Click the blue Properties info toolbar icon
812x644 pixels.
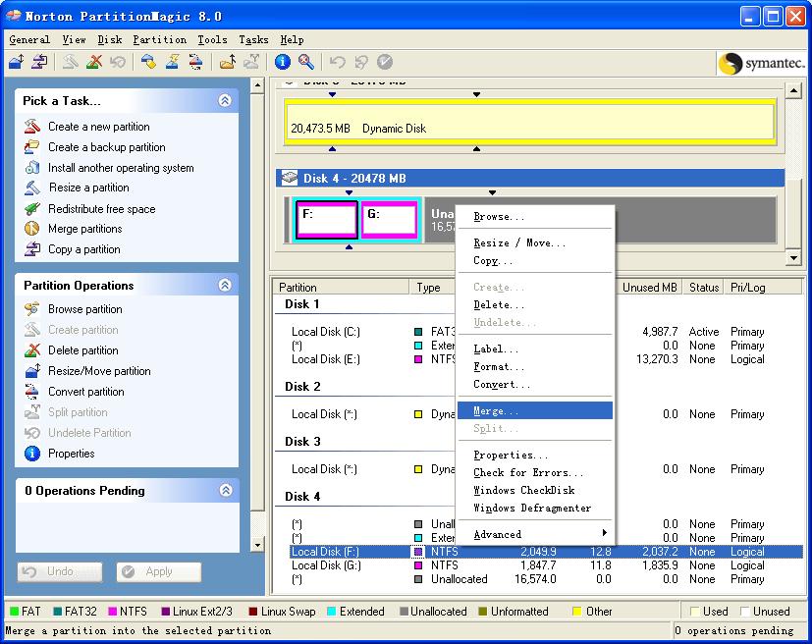tap(283, 62)
